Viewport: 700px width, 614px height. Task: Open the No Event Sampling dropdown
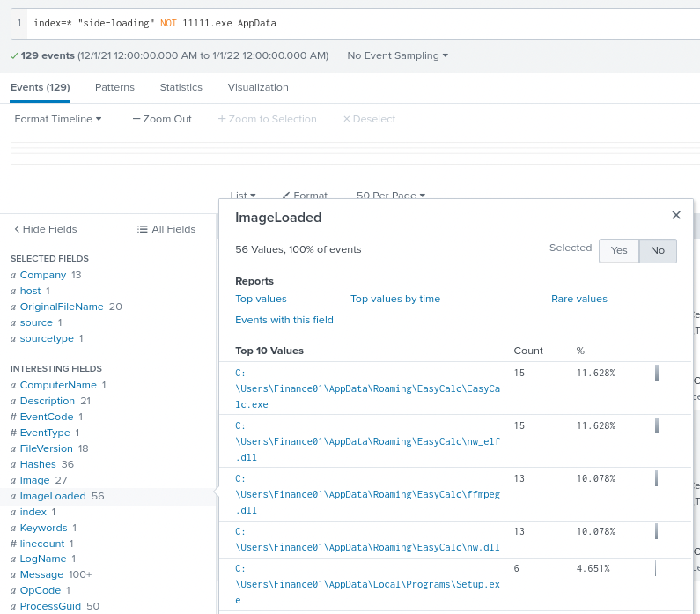click(x=397, y=55)
